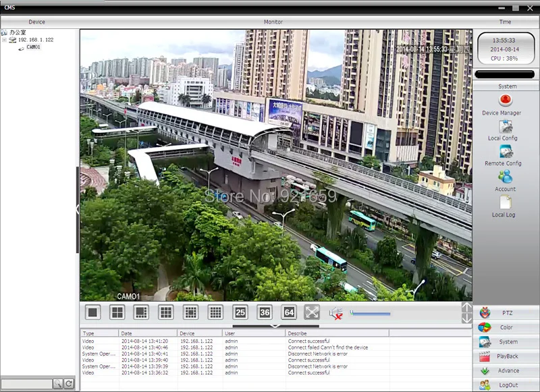Select the 办公室 group in tree

tap(18, 32)
